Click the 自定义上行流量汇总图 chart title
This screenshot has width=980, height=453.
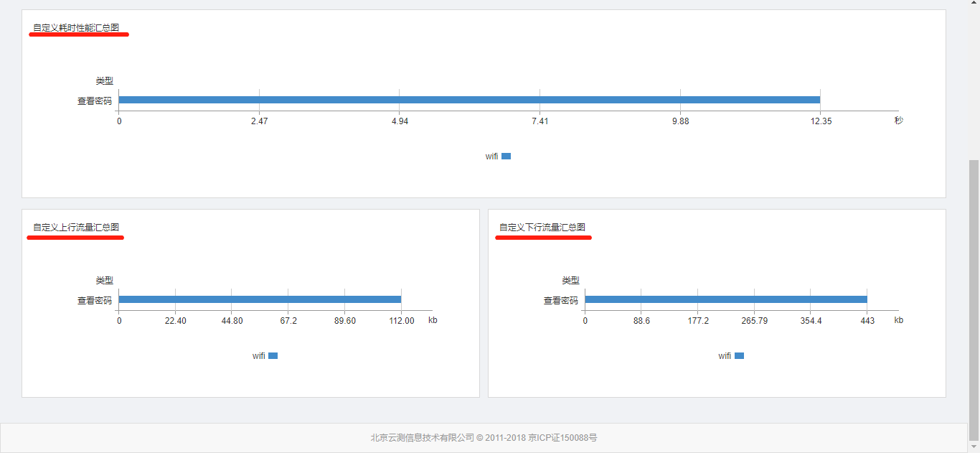(76, 228)
